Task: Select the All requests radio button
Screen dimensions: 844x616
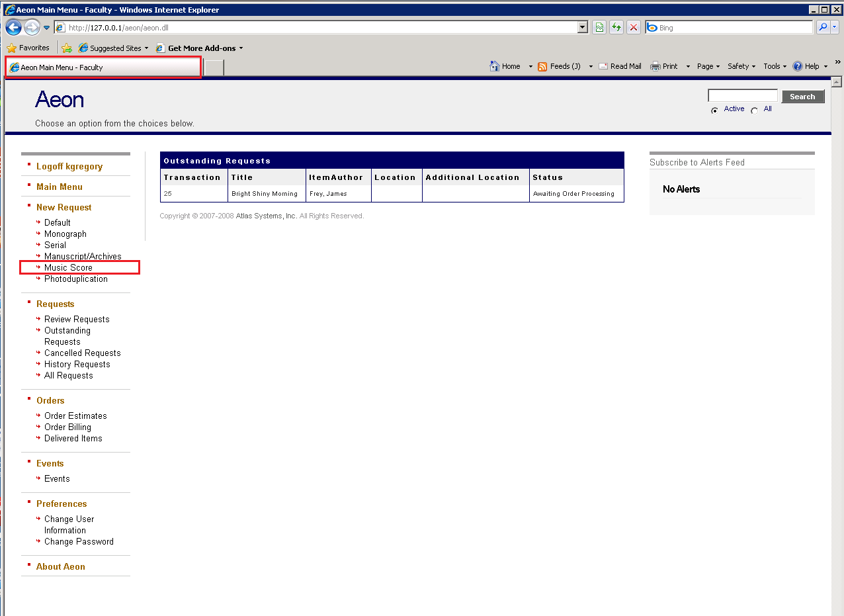Action: click(x=755, y=109)
